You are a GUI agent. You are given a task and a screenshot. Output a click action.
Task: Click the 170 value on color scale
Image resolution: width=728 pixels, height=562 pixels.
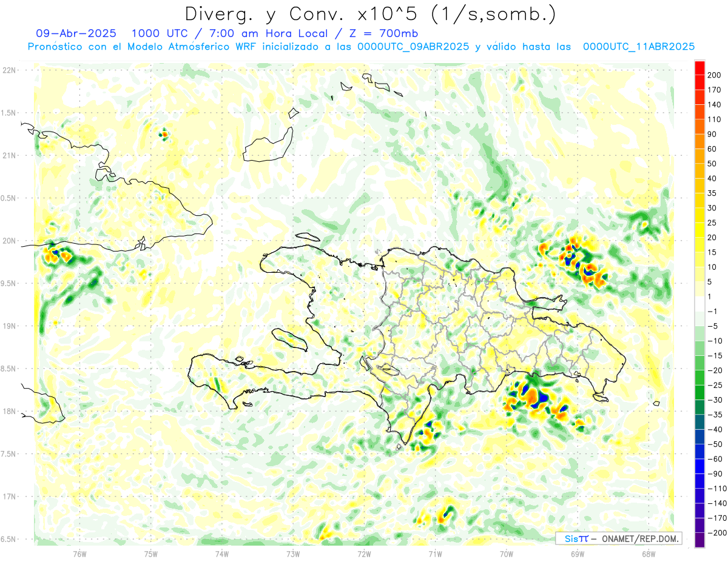[714, 90]
